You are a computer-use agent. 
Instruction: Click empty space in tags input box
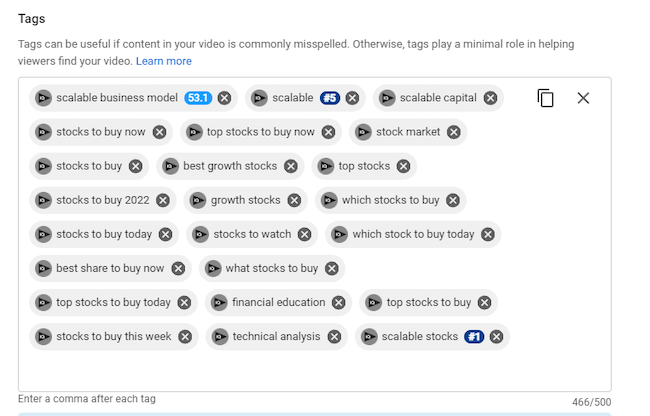tap(314, 371)
